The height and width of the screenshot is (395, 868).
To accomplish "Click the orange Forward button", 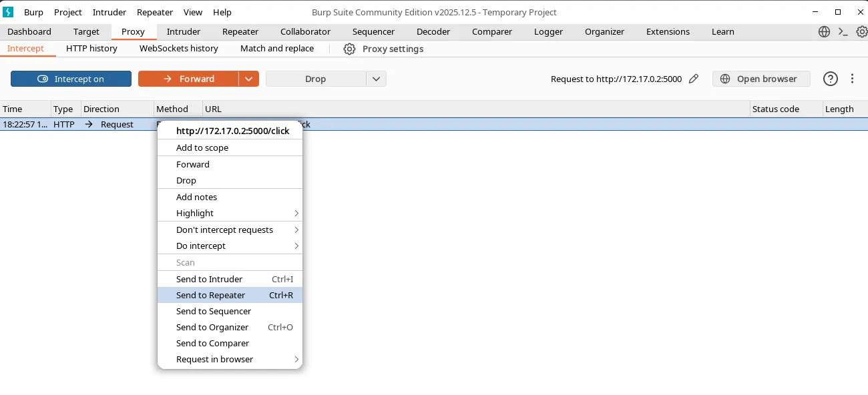I will [x=188, y=79].
